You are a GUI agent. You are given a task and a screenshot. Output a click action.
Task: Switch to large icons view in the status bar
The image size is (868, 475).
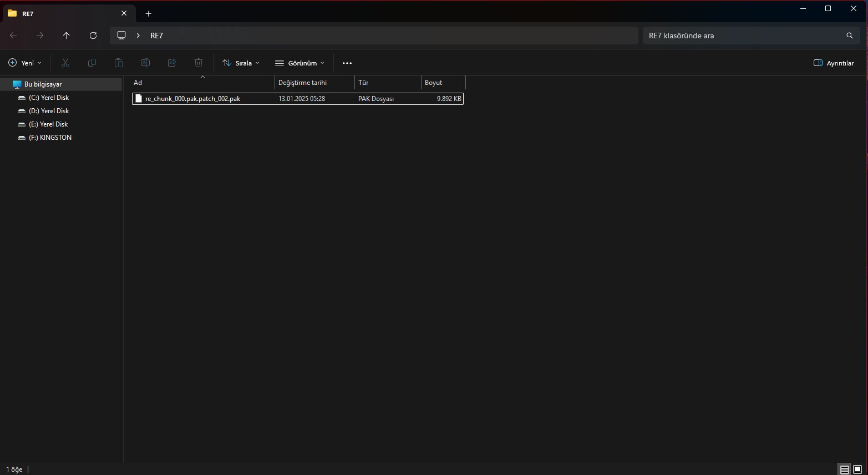tap(856, 469)
